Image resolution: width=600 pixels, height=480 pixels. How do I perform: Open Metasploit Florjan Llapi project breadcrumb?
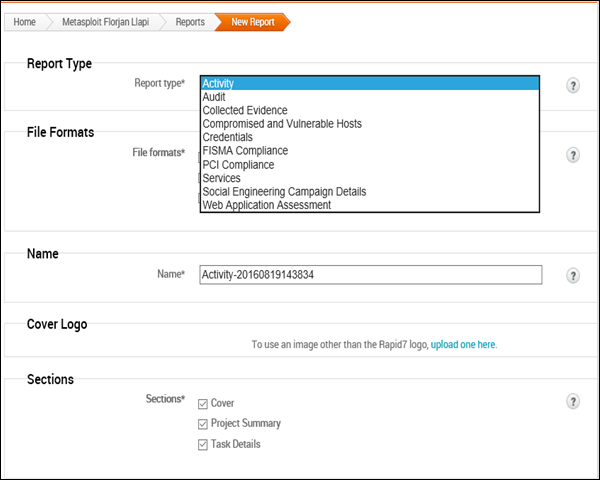pyautogui.click(x=106, y=21)
